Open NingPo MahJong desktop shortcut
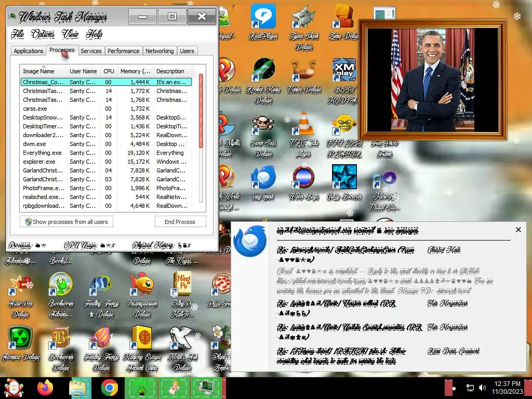532x399 pixels. coord(182,295)
